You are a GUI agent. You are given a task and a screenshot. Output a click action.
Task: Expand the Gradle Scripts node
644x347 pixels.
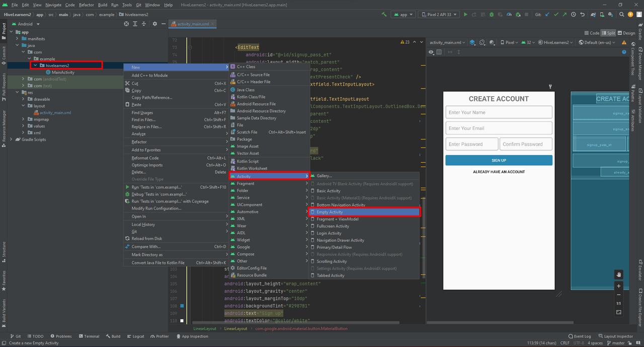[11, 140]
